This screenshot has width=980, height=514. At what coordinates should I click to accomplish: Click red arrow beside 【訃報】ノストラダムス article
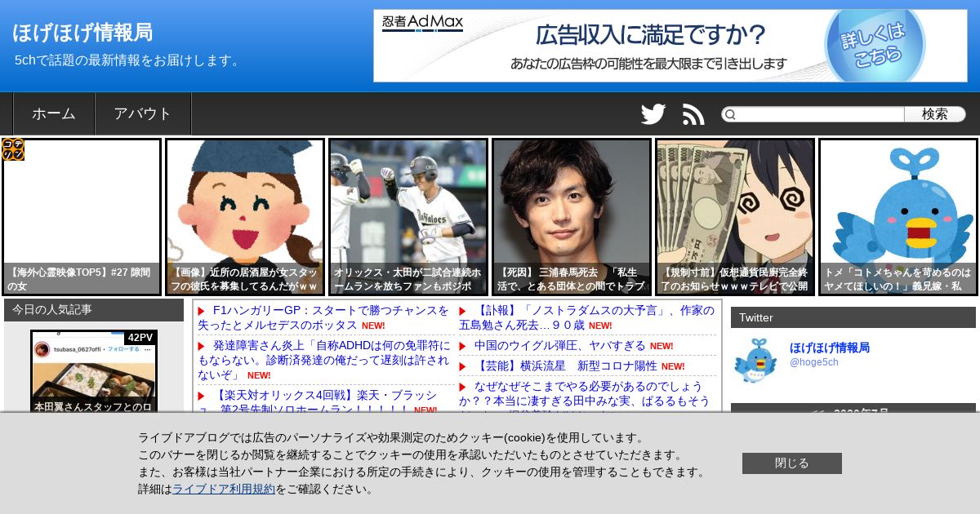point(462,311)
